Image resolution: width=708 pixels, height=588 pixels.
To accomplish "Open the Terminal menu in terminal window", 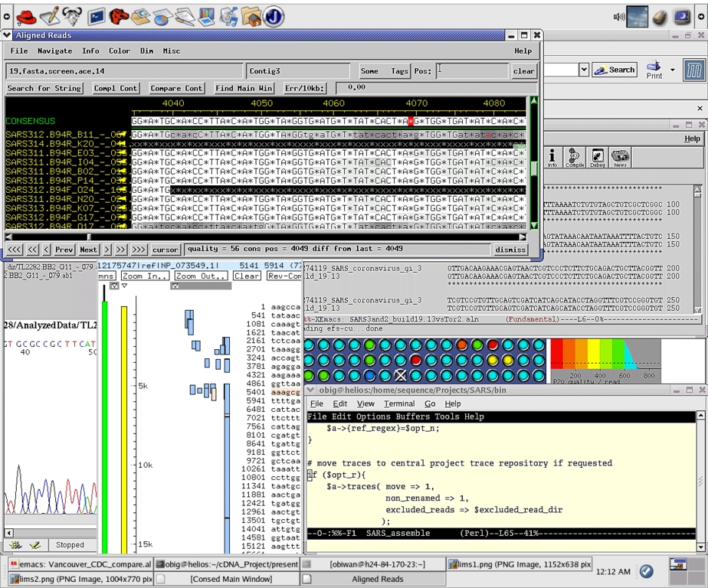I will coord(399,403).
